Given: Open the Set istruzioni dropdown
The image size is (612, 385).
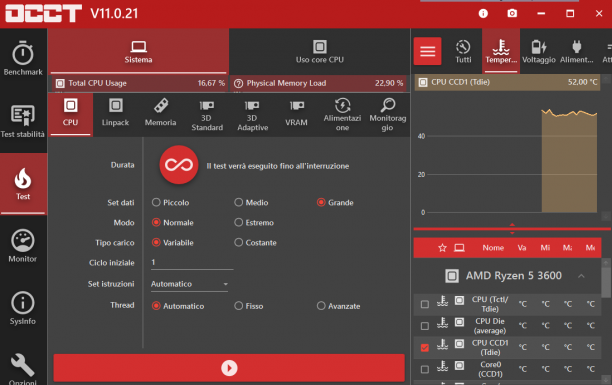Looking at the screenshot, I should point(189,284).
